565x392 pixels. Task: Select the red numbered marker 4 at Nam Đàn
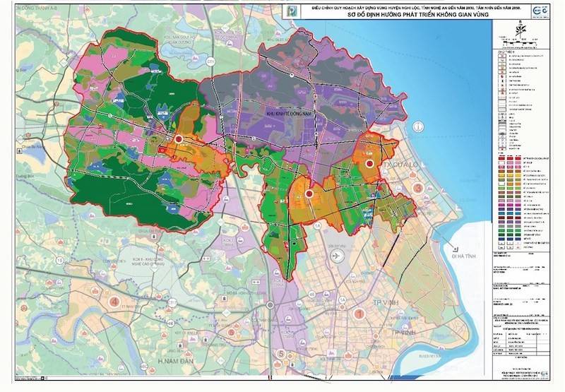coord(114,302)
